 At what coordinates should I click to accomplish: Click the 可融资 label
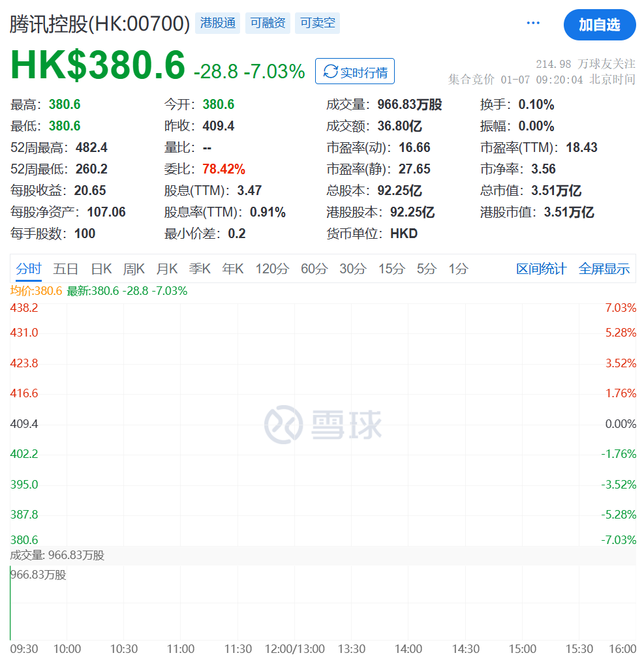(x=267, y=23)
